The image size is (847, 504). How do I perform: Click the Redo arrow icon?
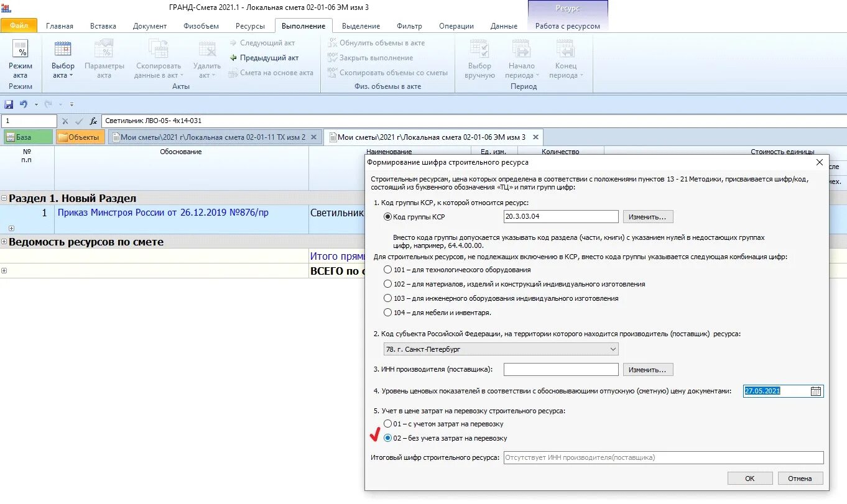pyautogui.click(x=48, y=104)
